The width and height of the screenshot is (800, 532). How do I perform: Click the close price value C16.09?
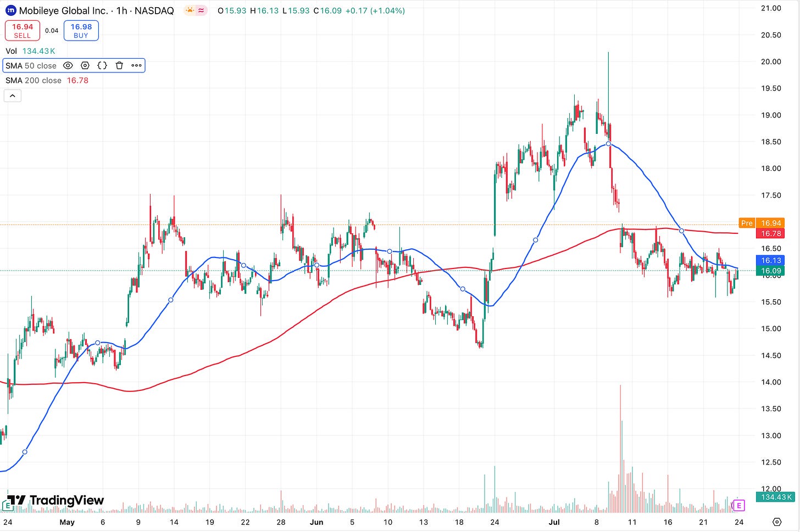click(327, 10)
